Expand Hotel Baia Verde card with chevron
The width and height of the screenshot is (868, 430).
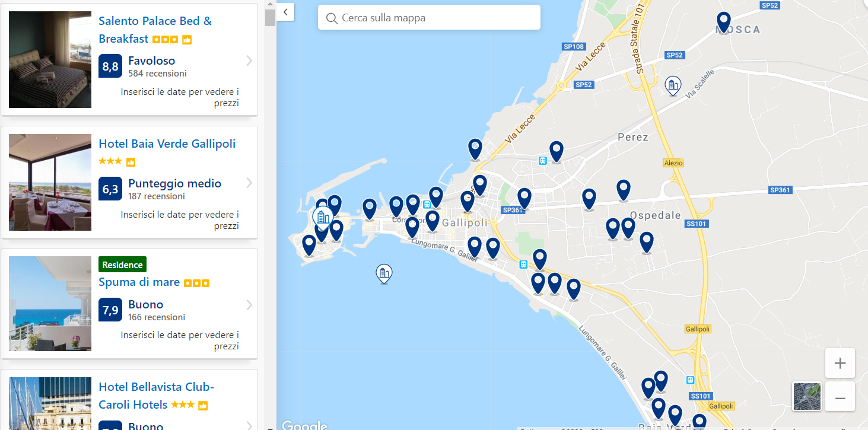click(249, 183)
